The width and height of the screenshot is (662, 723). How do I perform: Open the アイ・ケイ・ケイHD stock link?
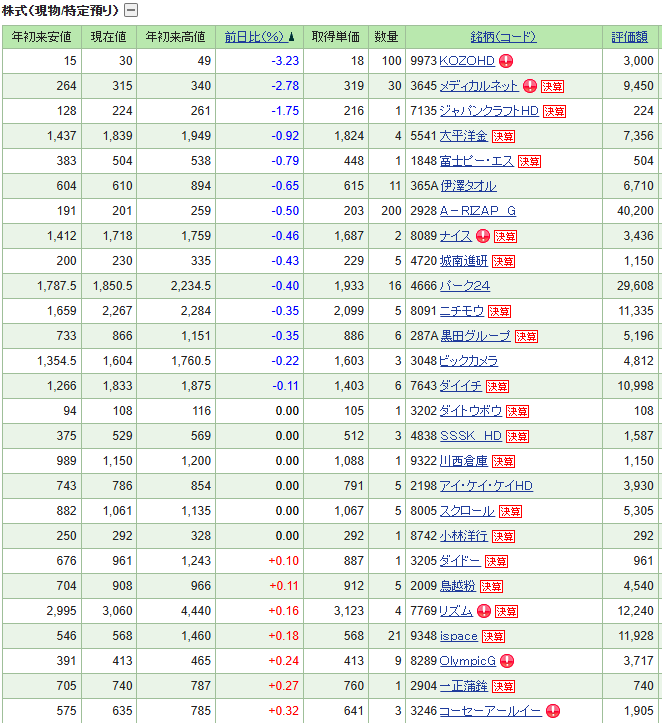point(486,486)
